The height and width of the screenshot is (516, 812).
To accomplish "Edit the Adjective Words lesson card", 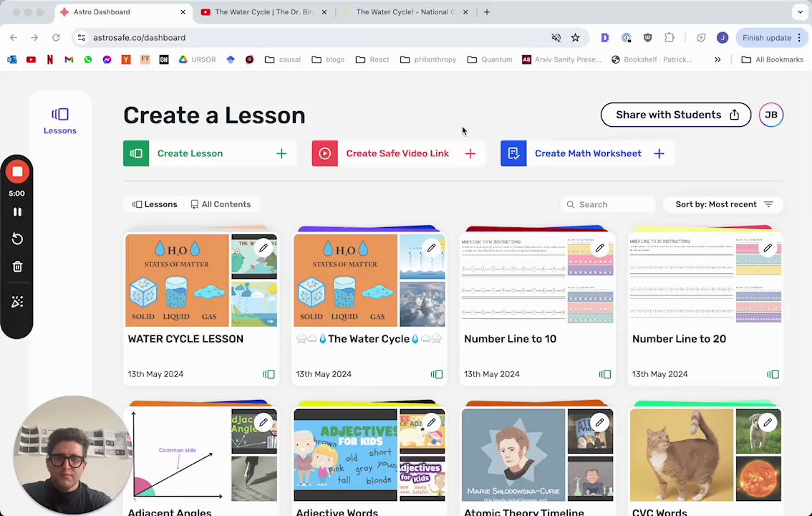I will 431,422.
